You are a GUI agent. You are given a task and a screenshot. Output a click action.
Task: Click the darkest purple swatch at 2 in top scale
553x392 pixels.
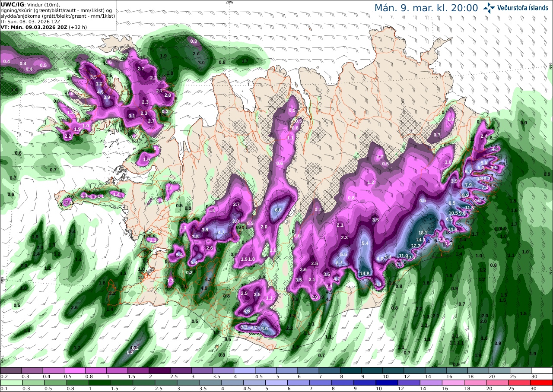pyautogui.click(x=159, y=370)
